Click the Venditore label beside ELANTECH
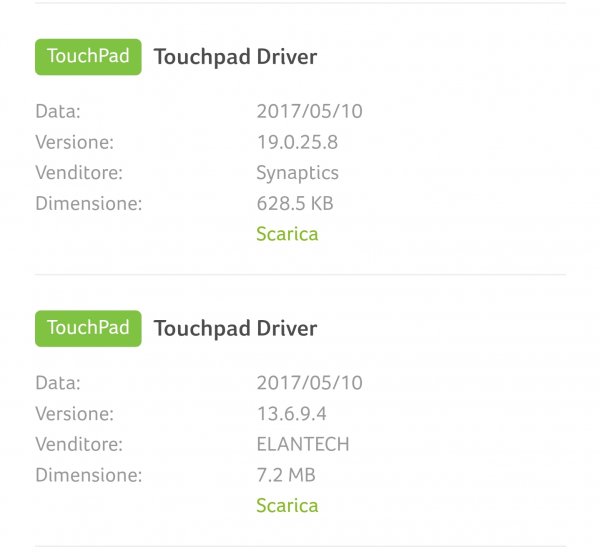 point(79,444)
